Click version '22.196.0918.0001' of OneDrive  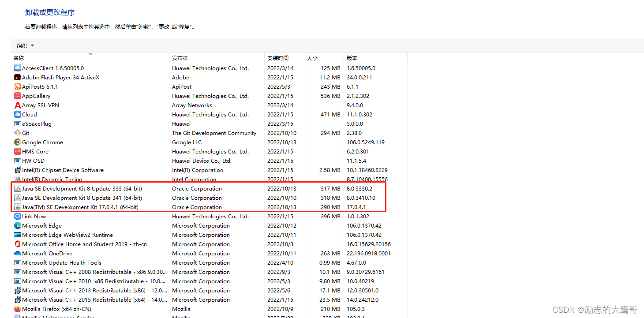pos(369,253)
